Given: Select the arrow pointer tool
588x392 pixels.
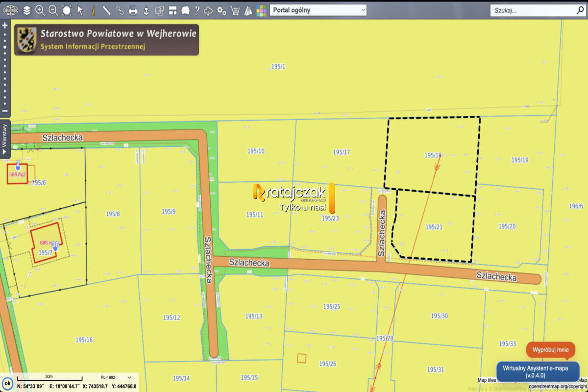Looking at the screenshot, I should tap(80, 10).
